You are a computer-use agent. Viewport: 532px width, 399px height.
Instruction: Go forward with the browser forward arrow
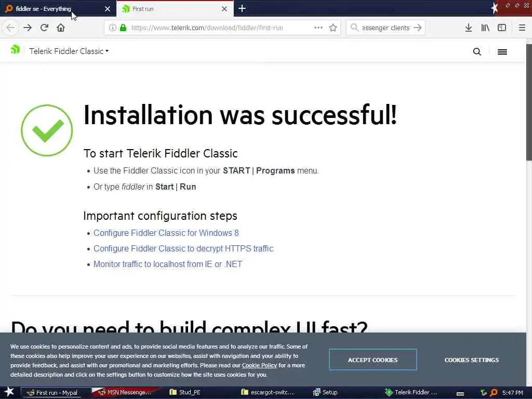(x=28, y=28)
